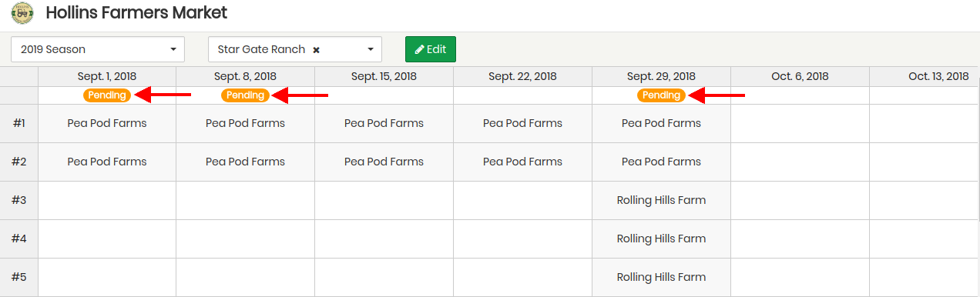Click the Pending badge under Sept. 8, 2018
This screenshot has width=980, height=297.
pos(246,95)
